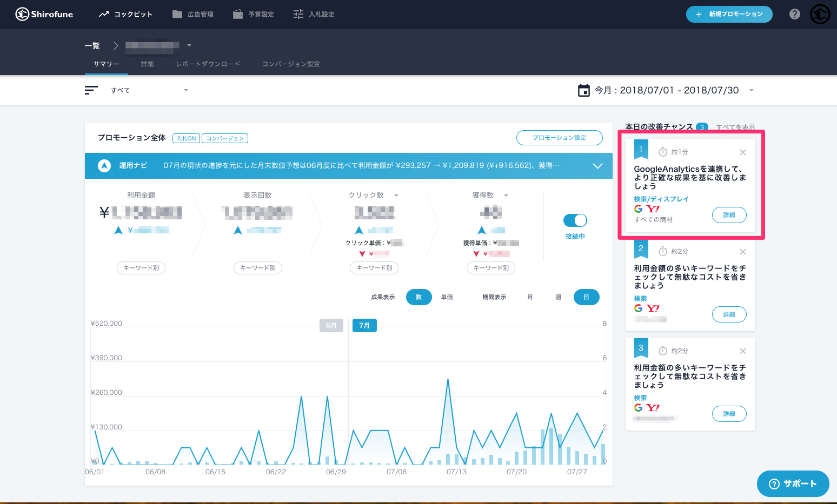This screenshot has height=504, width=837.
Task: Open the サポート chat button
Action: pyautogui.click(x=793, y=483)
